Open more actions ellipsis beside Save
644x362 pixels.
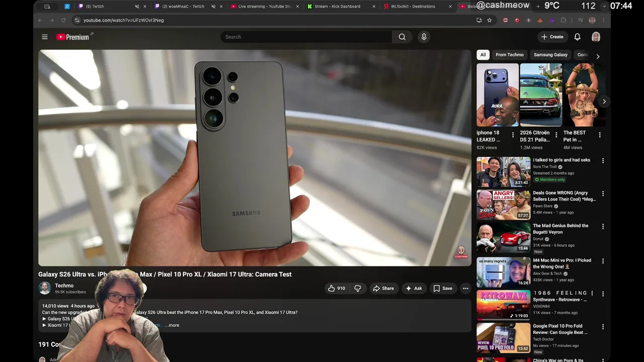pos(465,288)
